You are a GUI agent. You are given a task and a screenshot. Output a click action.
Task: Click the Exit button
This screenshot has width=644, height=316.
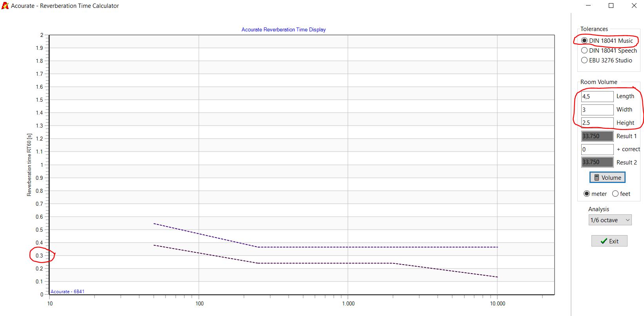tap(609, 241)
